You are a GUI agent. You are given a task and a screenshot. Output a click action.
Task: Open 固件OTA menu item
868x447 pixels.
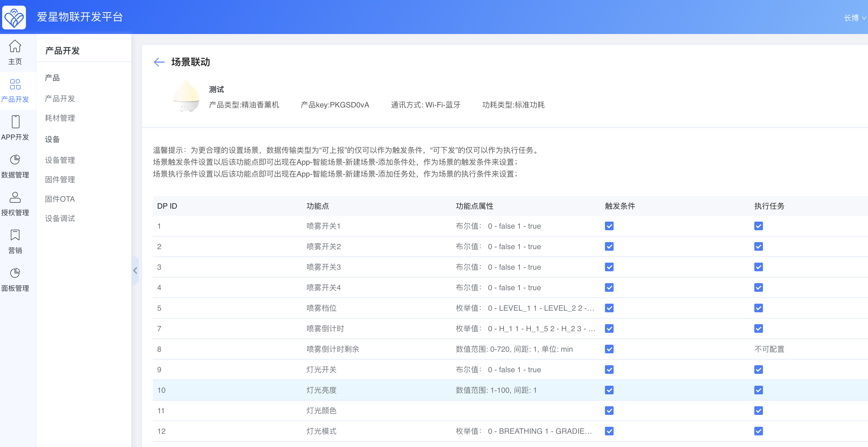coord(60,199)
